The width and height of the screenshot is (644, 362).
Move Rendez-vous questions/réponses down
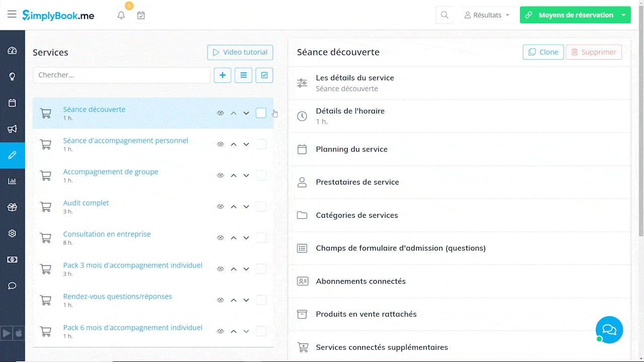pos(246,300)
